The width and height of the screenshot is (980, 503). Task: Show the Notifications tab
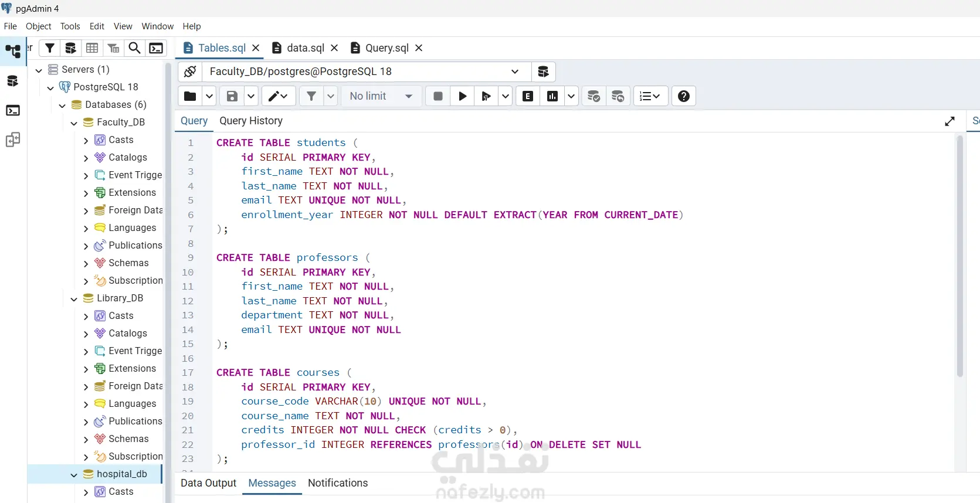338,483
